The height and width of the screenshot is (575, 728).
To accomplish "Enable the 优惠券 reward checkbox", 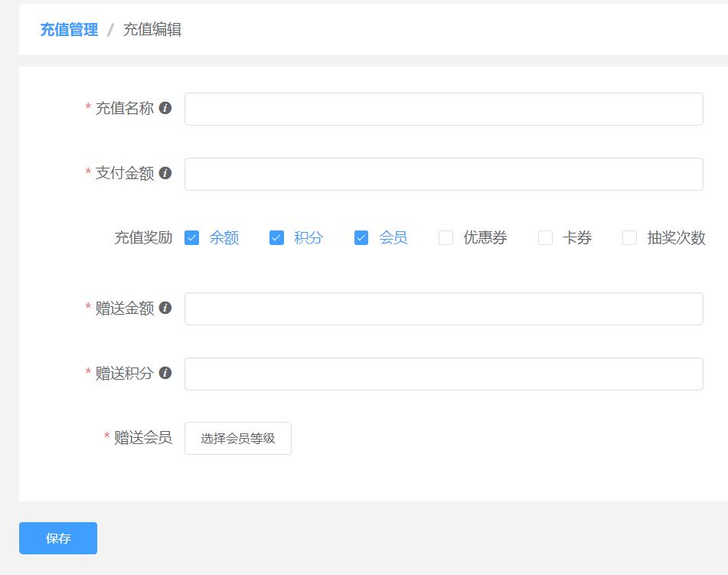I will (x=446, y=238).
